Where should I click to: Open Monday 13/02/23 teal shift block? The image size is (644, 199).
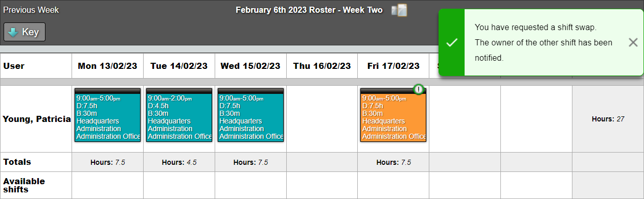pyautogui.click(x=107, y=115)
